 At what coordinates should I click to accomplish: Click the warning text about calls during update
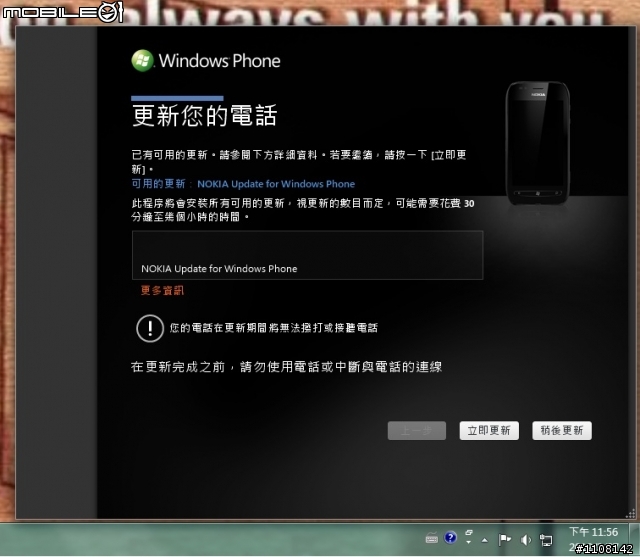[273, 328]
